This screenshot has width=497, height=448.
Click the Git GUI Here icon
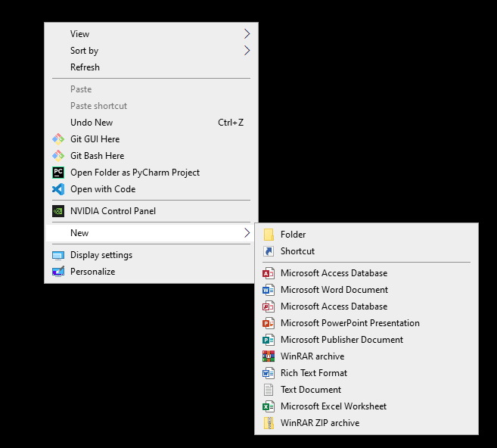coord(58,139)
